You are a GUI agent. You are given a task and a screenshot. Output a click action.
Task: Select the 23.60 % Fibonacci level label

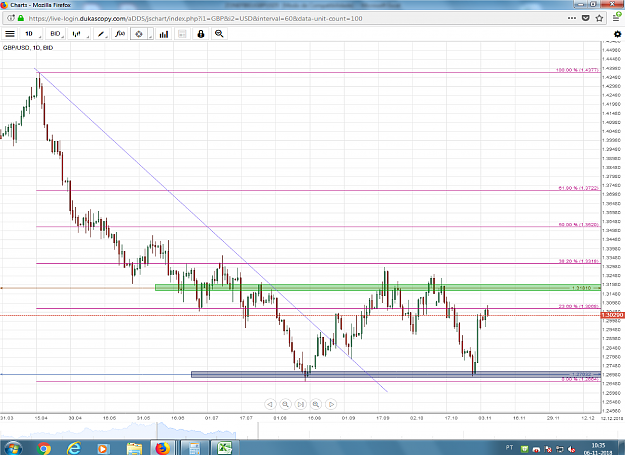(579, 306)
